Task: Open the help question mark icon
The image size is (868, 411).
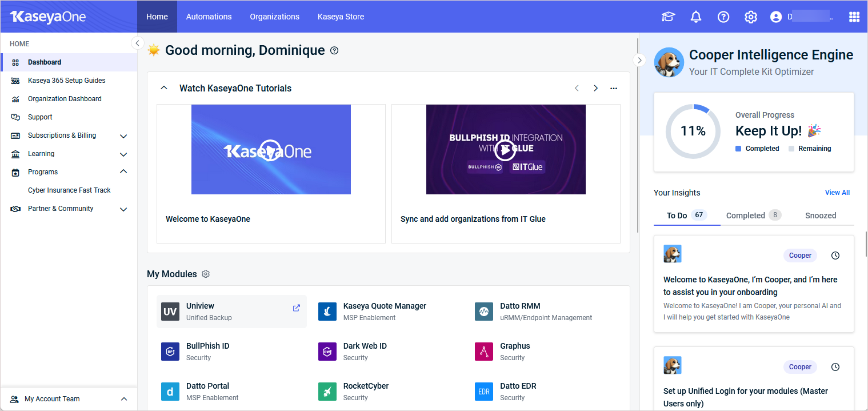Action: pyautogui.click(x=723, y=17)
